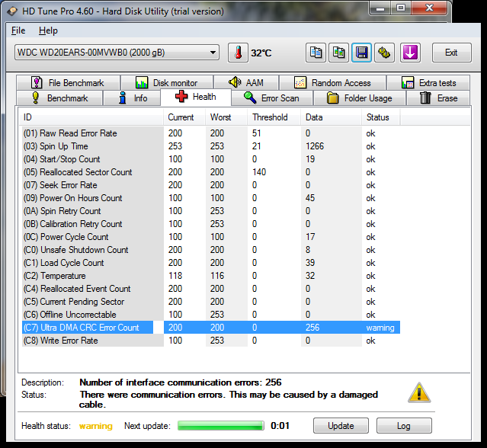Click the floppy disk save icon

(x=361, y=53)
